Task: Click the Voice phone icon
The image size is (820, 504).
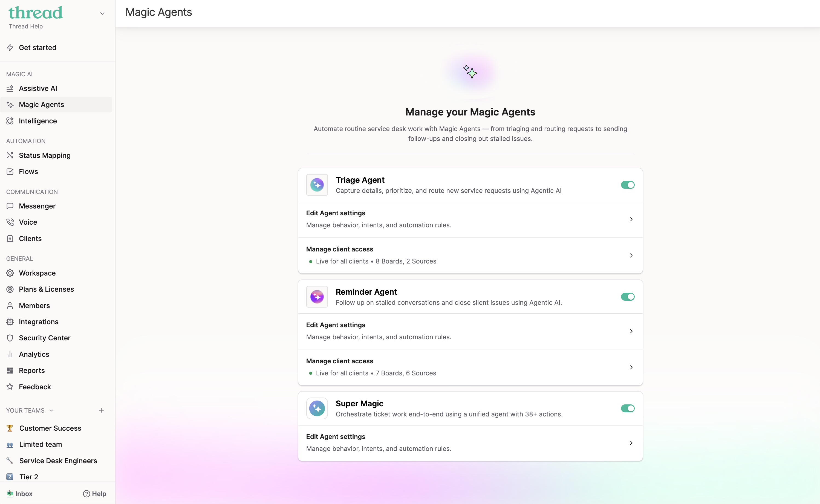Action: point(10,222)
